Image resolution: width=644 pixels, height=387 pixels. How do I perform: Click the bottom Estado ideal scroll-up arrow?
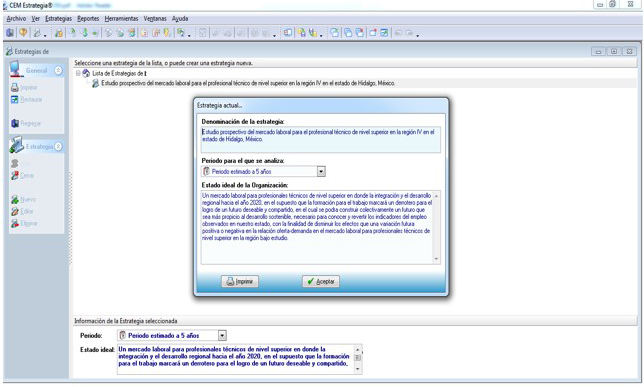[357, 350]
